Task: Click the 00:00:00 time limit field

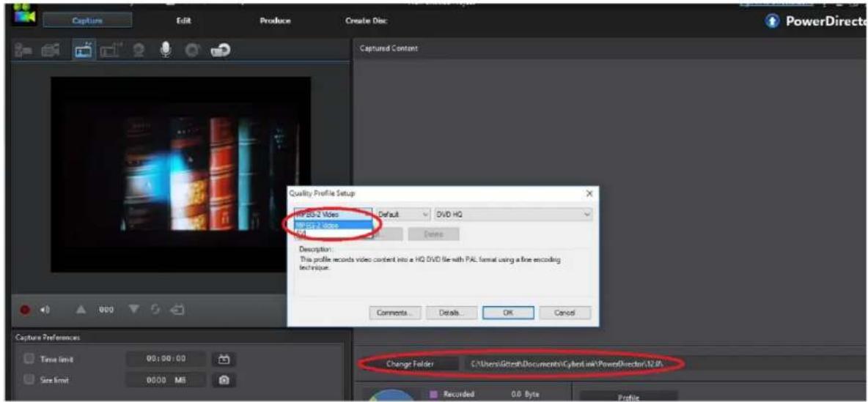Action: pos(166,358)
